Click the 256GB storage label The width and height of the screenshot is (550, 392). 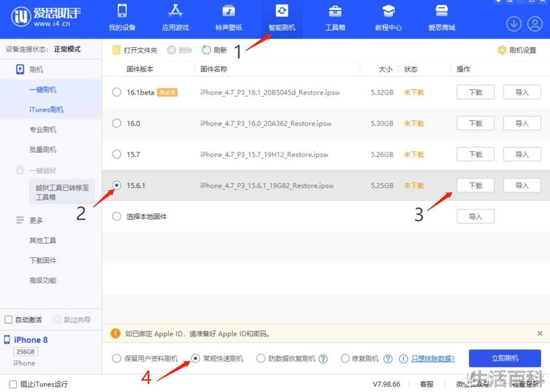click(25, 352)
